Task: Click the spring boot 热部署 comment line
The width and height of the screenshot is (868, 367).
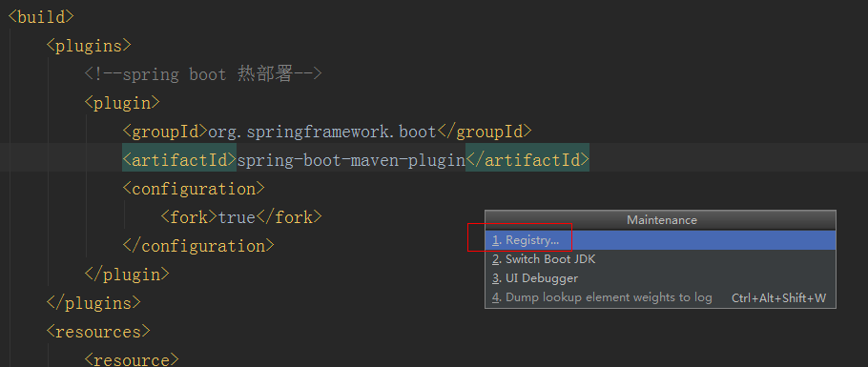Action: (x=202, y=73)
